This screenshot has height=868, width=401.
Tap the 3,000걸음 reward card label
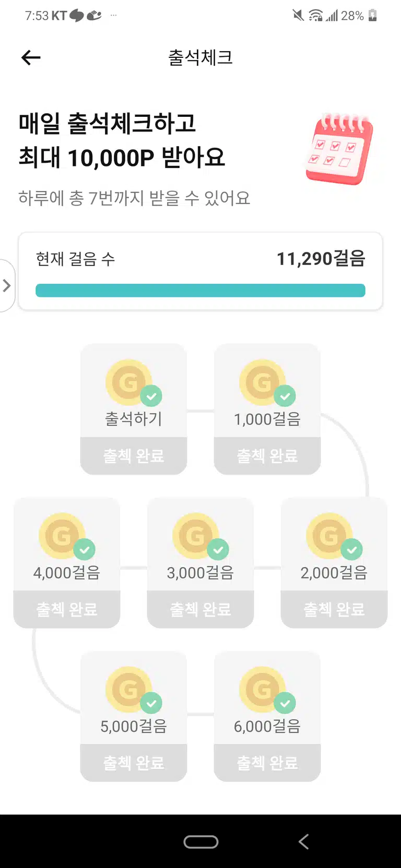[x=200, y=573]
